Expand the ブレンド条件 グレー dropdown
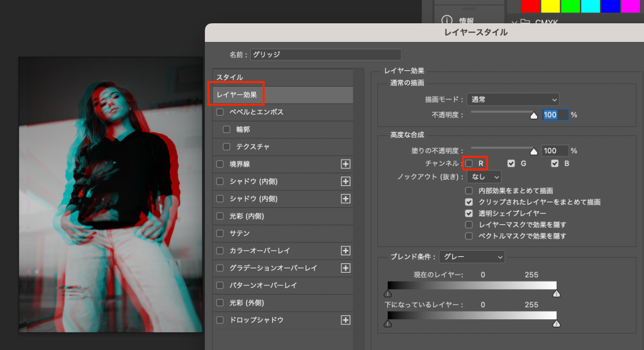 tap(472, 256)
